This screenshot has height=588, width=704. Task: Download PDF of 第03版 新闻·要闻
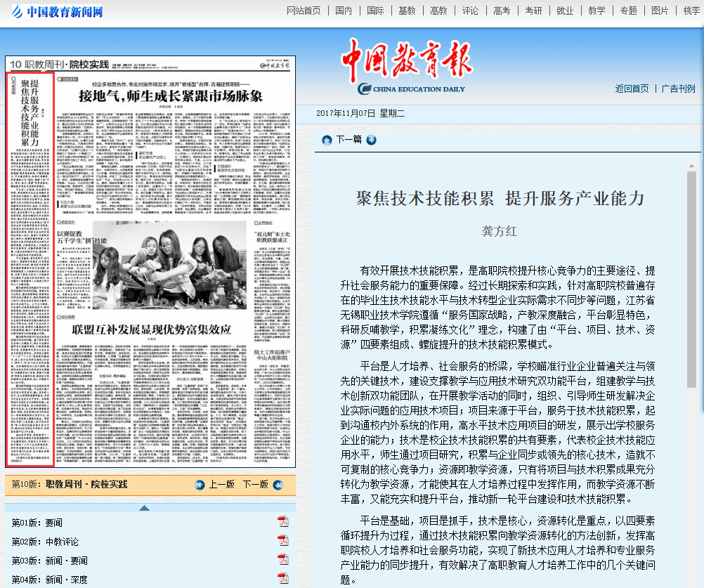[x=283, y=560]
